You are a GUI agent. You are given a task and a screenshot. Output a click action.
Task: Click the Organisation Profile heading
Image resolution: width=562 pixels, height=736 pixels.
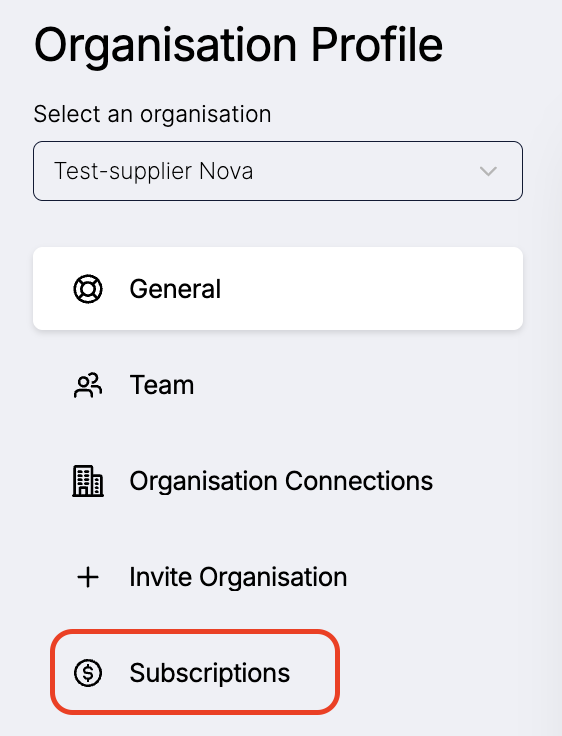[x=238, y=46]
